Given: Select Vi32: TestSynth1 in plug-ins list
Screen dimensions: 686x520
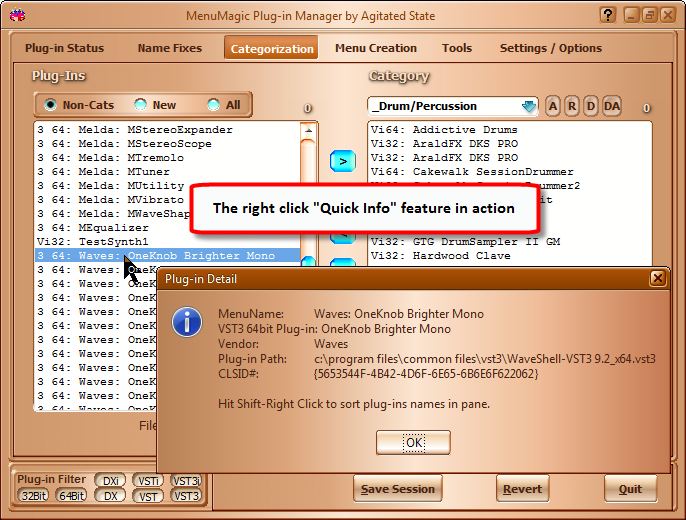Looking at the screenshot, I should pos(167,242).
